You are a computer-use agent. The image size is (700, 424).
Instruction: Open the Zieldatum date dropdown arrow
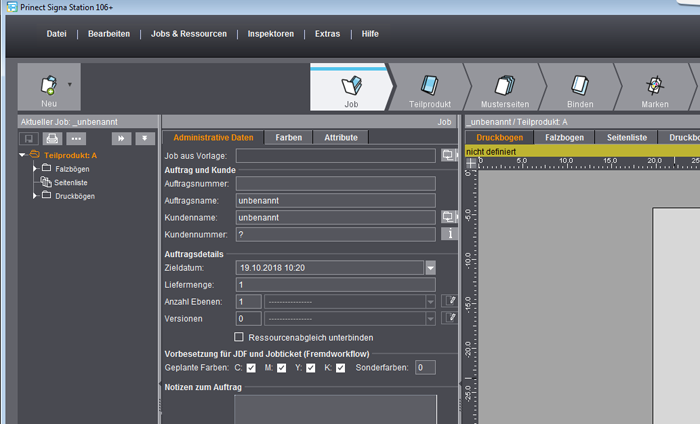point(430,268)
